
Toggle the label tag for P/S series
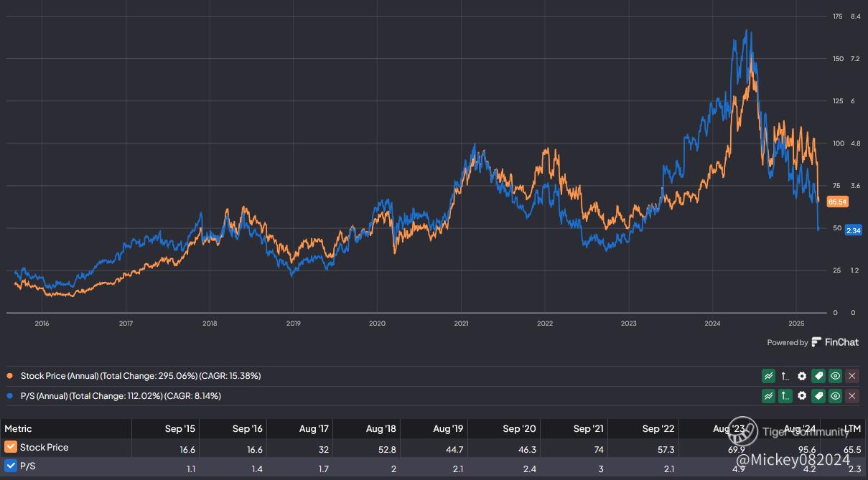818,395
